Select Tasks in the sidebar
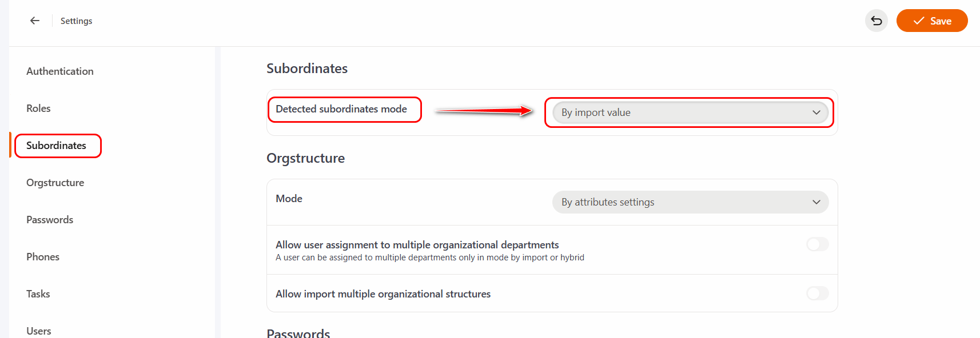The width and height of the screenshot is (980, 338). point(38,294)
